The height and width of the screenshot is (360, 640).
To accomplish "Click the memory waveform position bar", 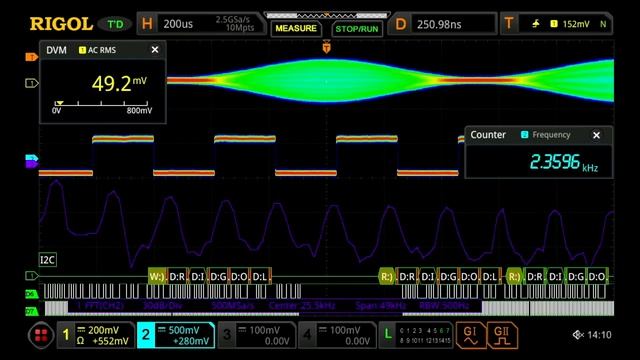I will pyautogui.click(x=327, y=16).
